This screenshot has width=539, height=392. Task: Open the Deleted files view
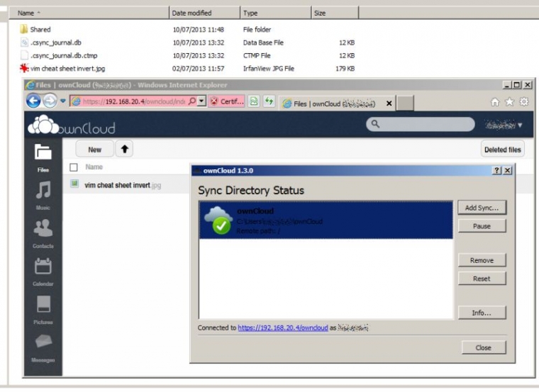point(503,150)
